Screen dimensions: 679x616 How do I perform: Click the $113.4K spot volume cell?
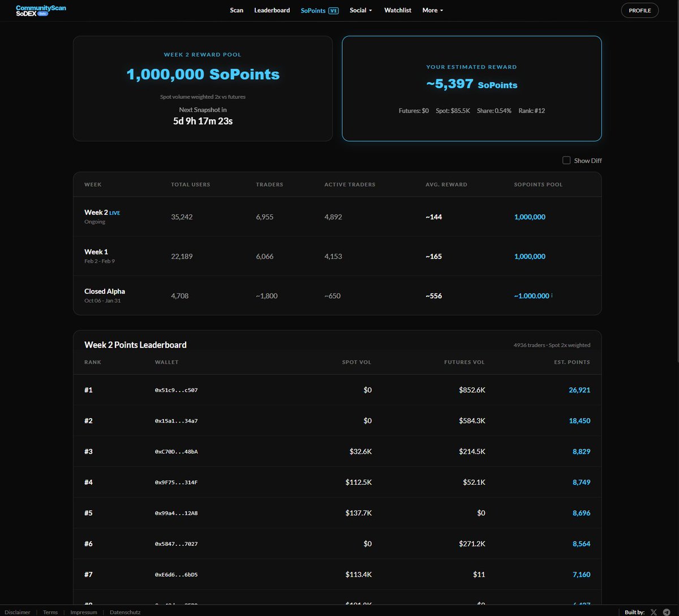click(x=359, y=574)
